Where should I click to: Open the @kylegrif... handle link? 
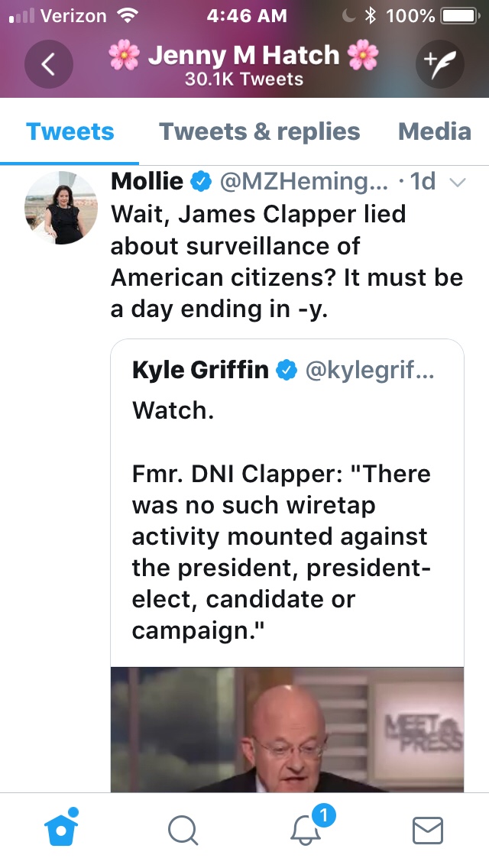(x=369, y=371)
